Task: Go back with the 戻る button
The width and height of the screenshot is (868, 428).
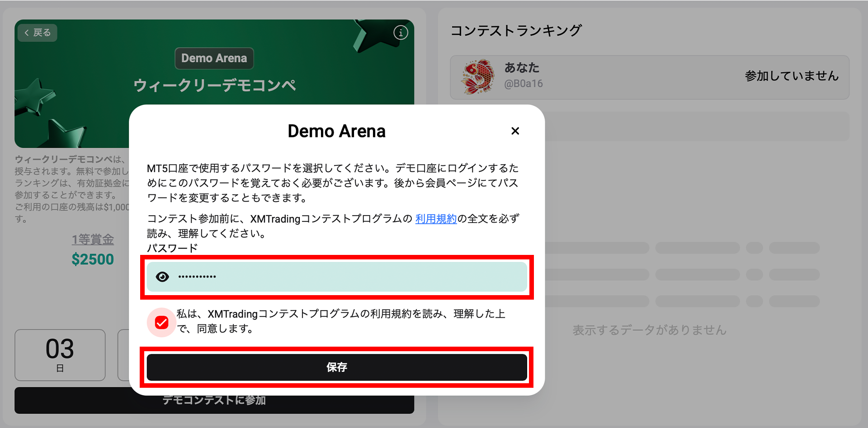Action: pos(38,33)
